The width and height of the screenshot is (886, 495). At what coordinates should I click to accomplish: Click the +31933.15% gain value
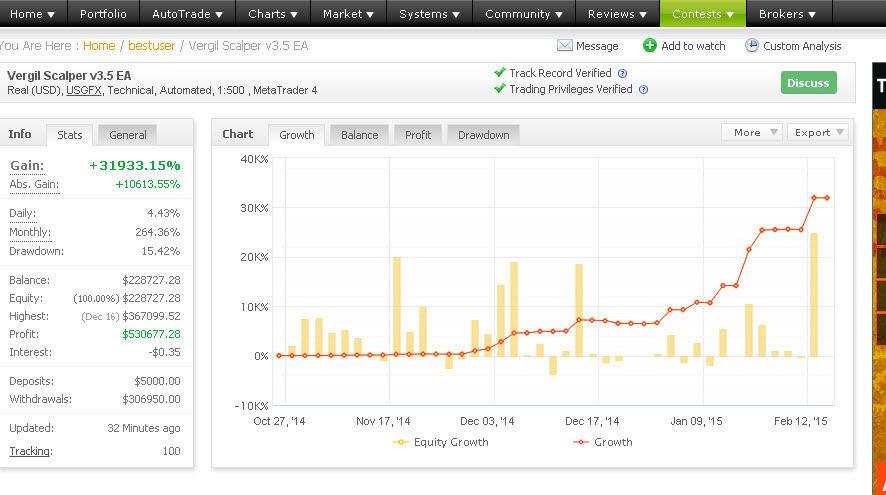pyautogui.click(x=135, y=166)
